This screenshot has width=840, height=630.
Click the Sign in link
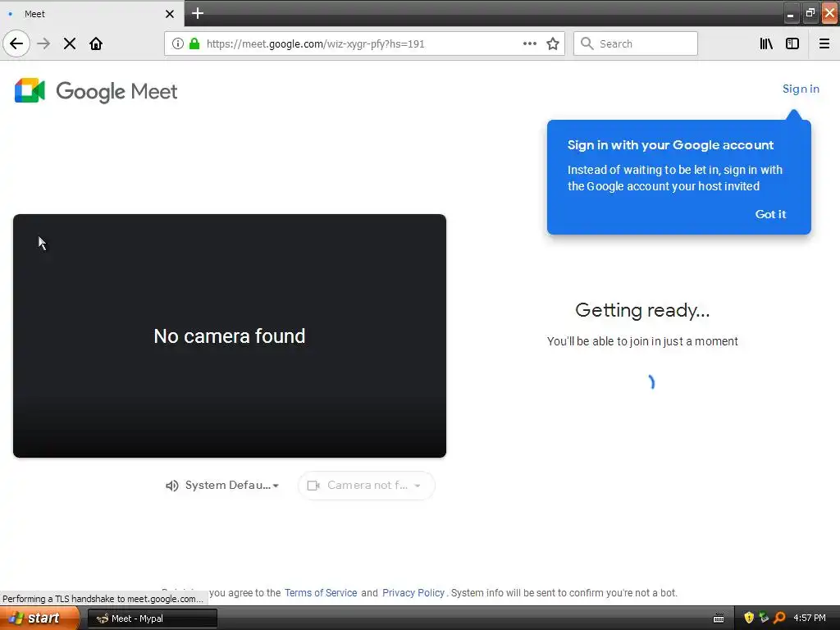801,89
